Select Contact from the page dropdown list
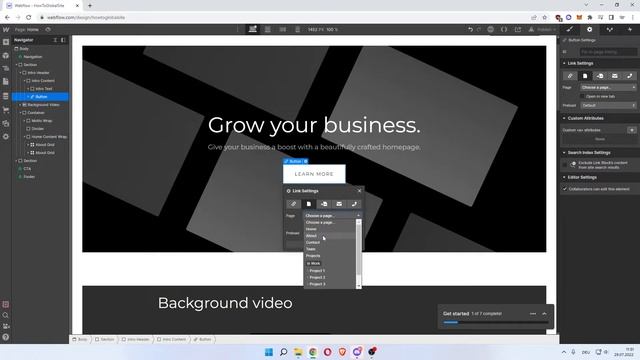Viewport: 640px width, 360px height. point(330,242)
